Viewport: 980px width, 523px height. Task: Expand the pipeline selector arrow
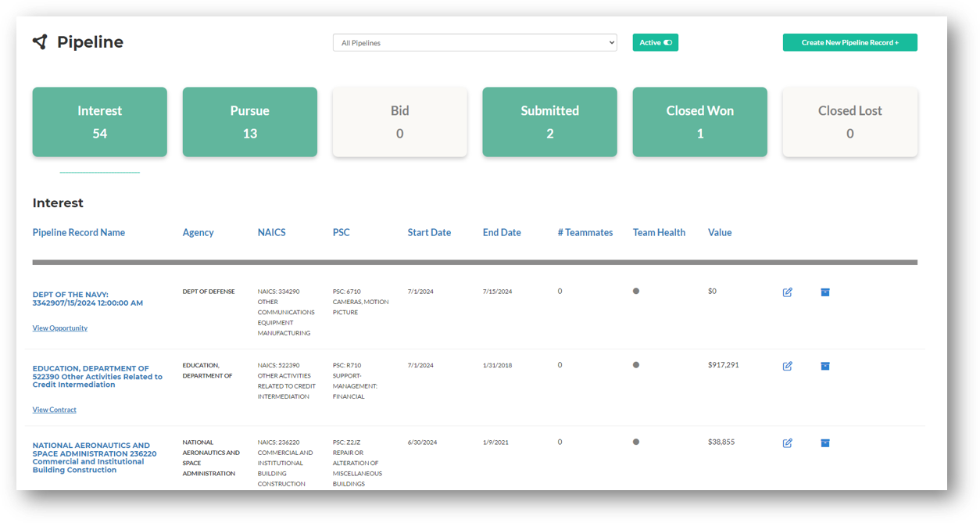[613, 43]
